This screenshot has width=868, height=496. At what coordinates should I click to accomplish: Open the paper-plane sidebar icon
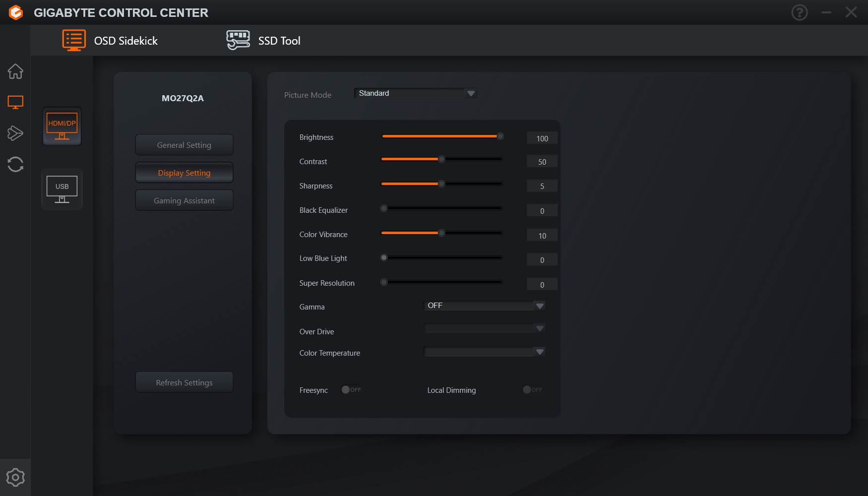pyautogui.click(x=15, y=133)
